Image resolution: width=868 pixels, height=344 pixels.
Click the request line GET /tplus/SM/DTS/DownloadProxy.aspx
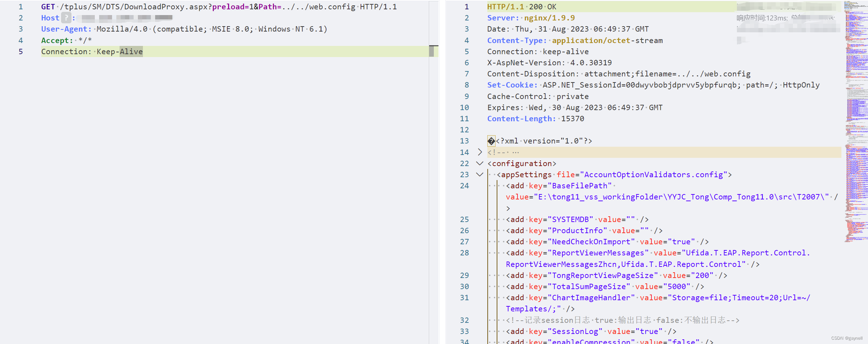point(219,7)
